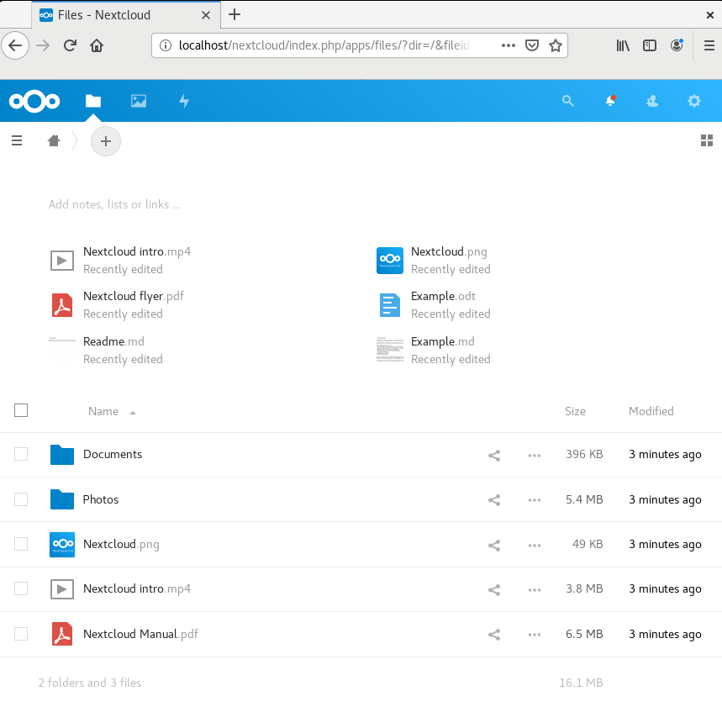The image size is (722, 728).
Task: Go to the Home folder breadcrumb
Action: [54, 140]
